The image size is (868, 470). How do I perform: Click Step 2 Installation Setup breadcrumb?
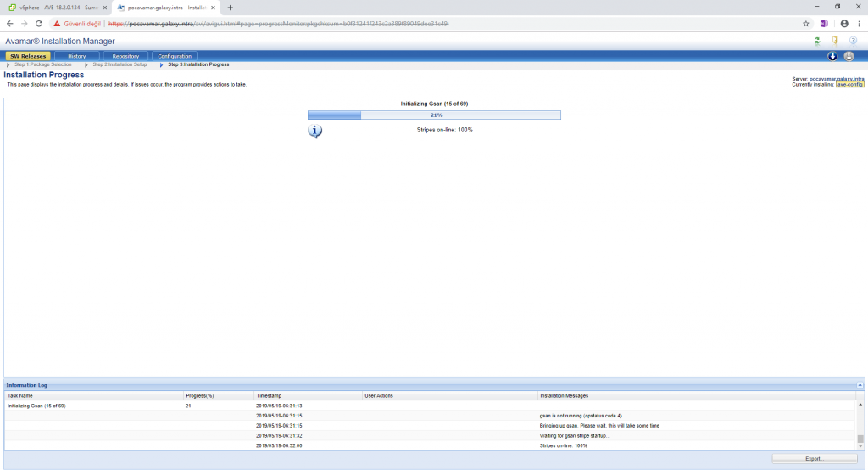tap(120, 64)
